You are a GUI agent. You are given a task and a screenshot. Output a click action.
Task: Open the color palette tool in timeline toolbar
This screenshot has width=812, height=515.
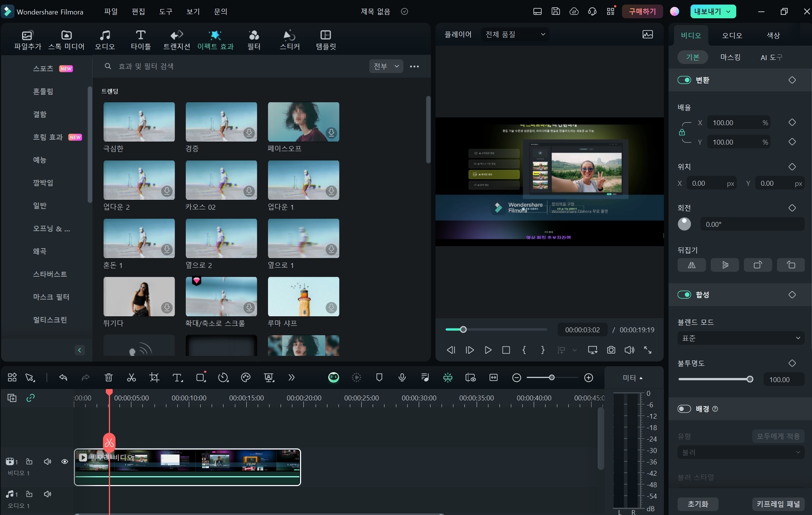coord(246,377)
